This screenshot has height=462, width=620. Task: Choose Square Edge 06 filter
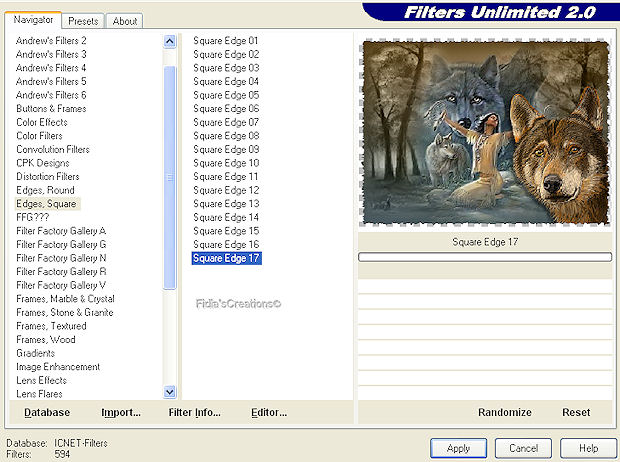[226, 109]
